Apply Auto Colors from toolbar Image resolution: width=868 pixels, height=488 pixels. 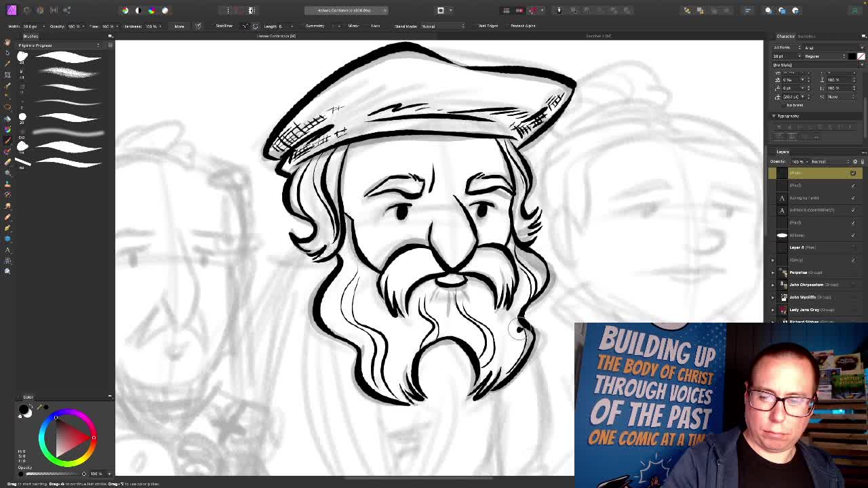point(151,10)
